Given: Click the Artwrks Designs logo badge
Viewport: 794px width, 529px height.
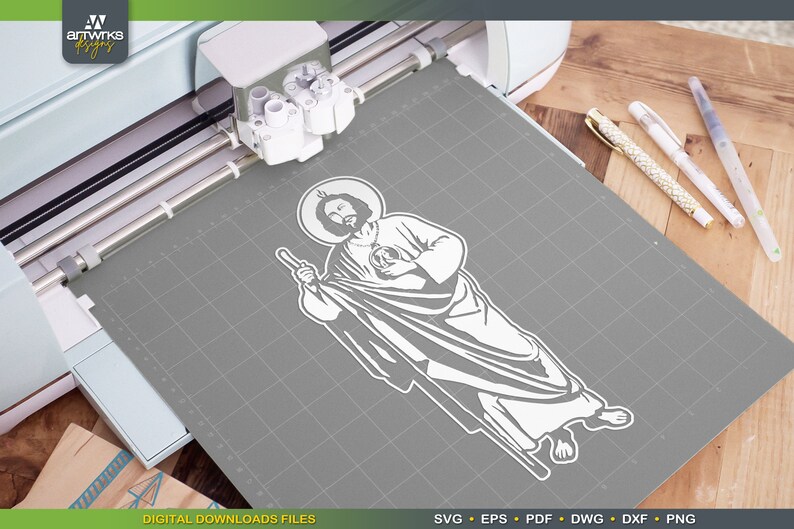Looking at the screenshot, I should point(95,31).
